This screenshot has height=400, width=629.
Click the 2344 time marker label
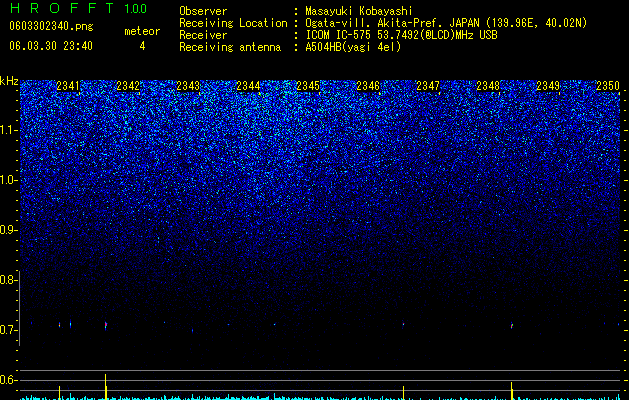point(248,86)
